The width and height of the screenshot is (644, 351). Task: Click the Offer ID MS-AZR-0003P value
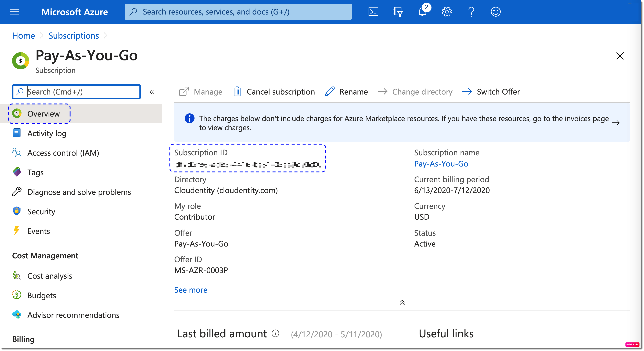point(201,270)
